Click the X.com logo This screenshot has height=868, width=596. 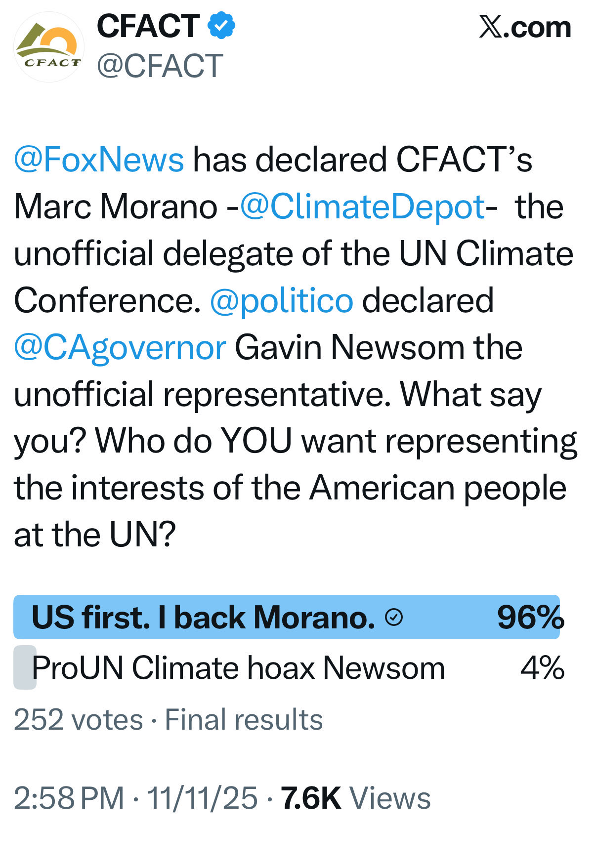tap(525, 27)
